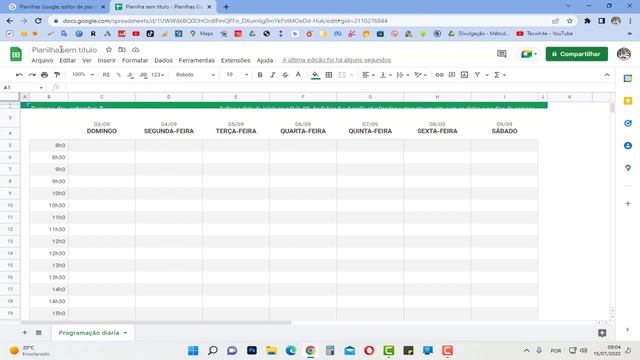Activate the paint format tool

[57, 75]
